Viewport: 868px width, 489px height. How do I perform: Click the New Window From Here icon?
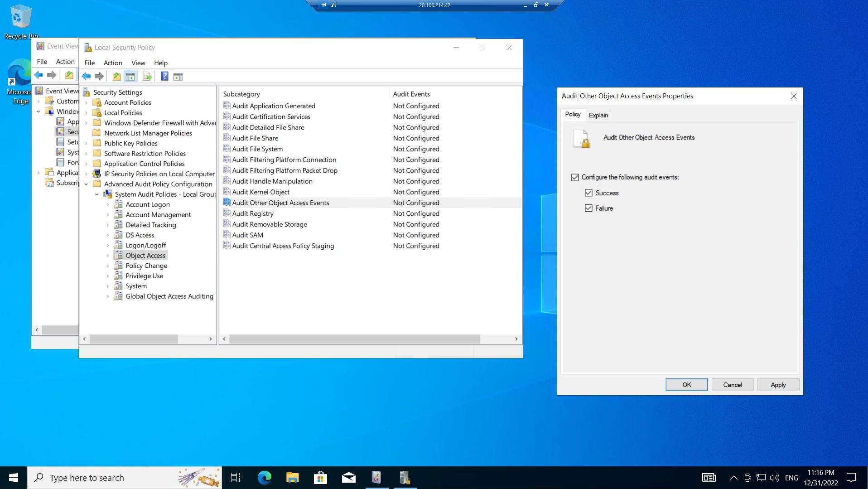(178, 76)
